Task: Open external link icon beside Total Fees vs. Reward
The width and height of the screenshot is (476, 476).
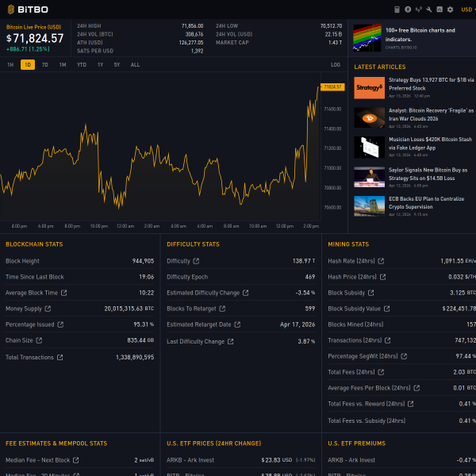Action: point(410,404)
